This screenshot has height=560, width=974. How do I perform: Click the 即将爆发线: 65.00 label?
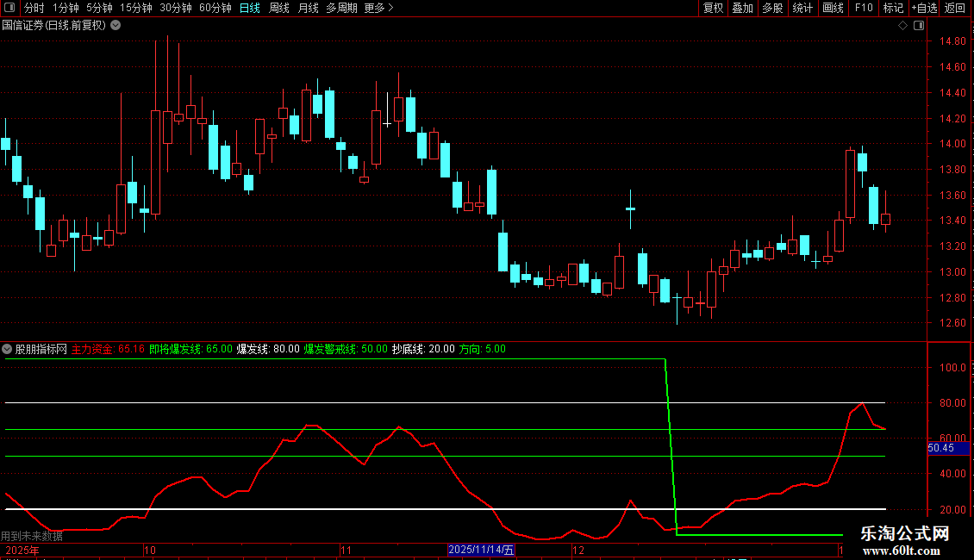coord(190,349)
